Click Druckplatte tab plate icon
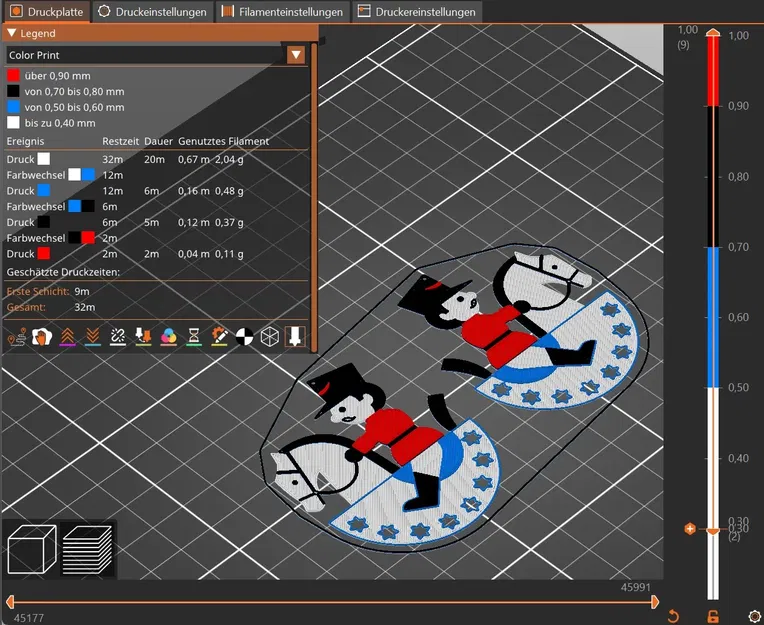This screenshot has width=764, height=625. click(x=17, y=11)
